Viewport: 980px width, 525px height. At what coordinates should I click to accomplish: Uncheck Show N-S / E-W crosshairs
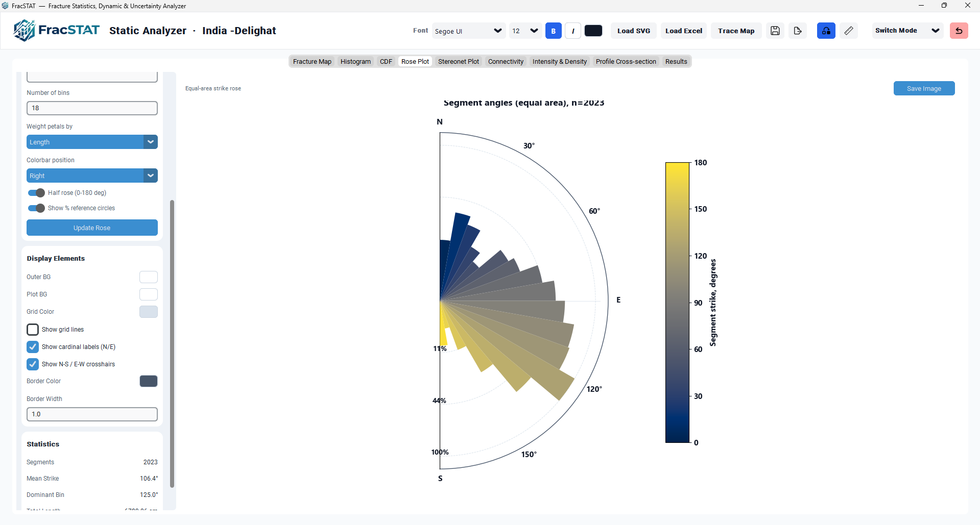click(33, 364)
